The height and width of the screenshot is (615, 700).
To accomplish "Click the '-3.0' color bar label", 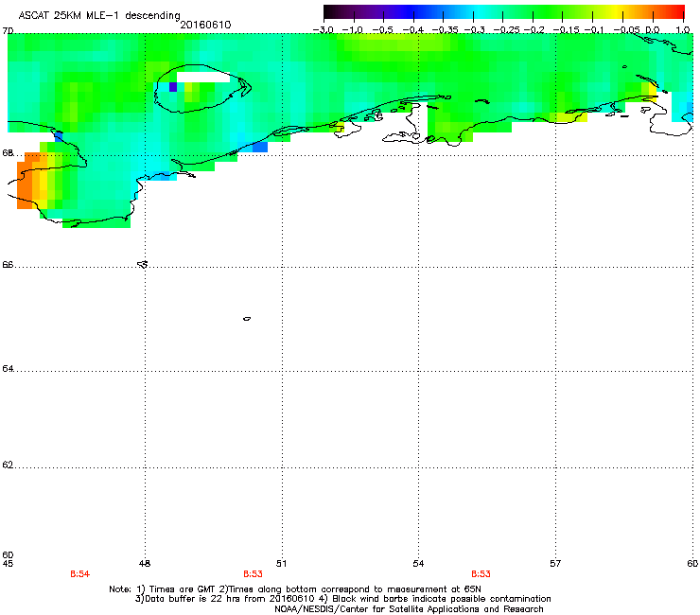I will tap(324, 30).
